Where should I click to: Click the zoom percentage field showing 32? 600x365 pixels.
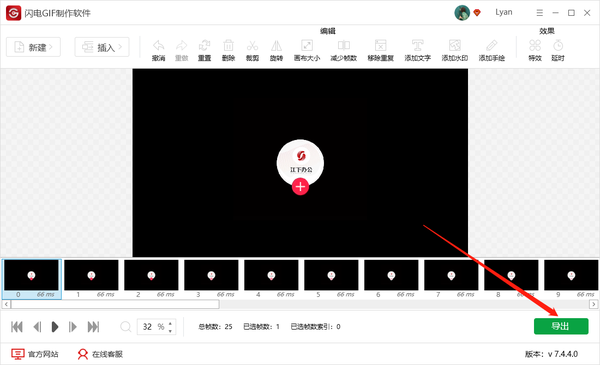click(x=153, y=327)
